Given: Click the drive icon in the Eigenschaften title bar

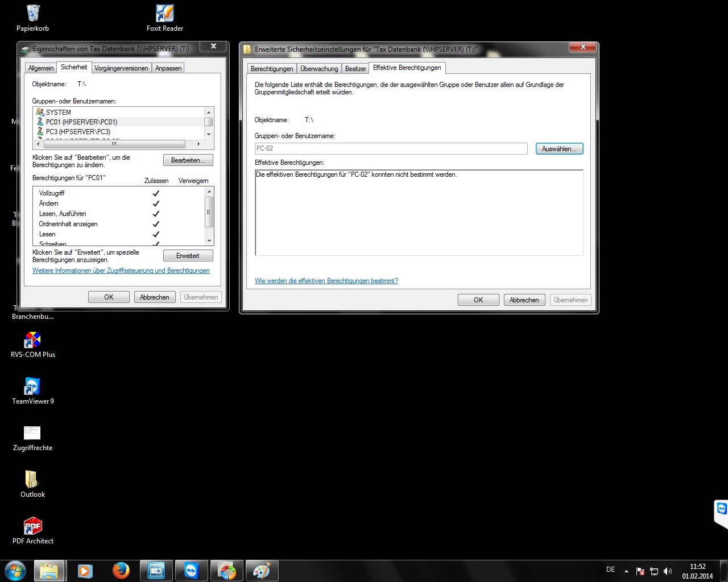Looking at the screenshot, I should 26,49.
